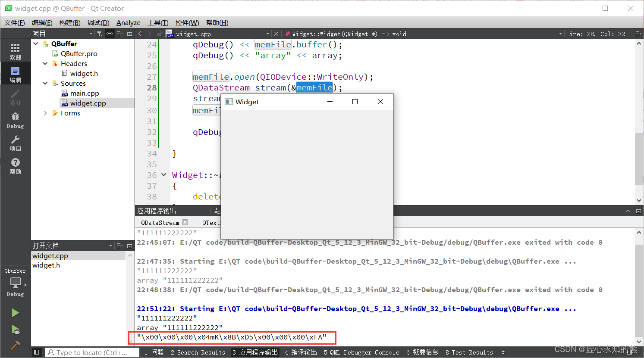Image resolution: width=644 pixels, height=358 pixels.
Task: Split the editor view using top-right icon
Action: [x=638, y=34]
